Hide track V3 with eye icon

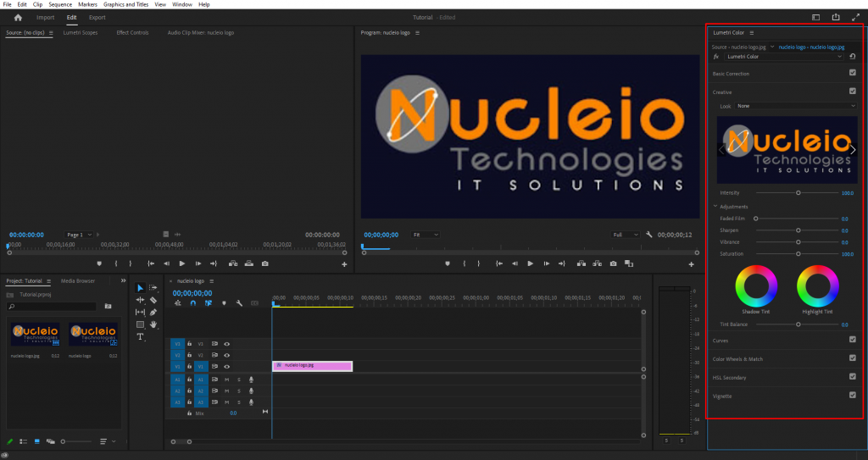click(226, 344)
